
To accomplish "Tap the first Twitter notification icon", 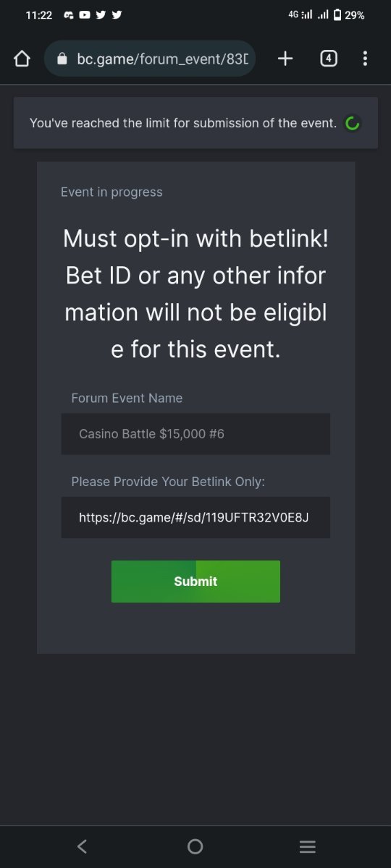I will click(x=101, y=14).
